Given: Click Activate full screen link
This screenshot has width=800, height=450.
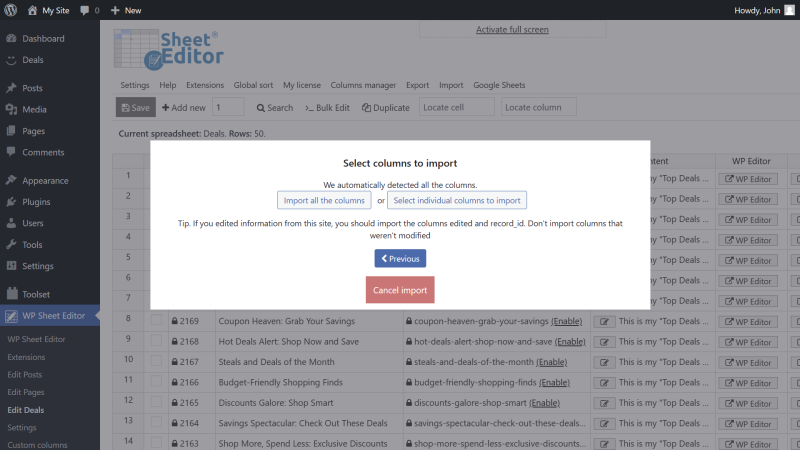Looking at the screenshot, I should coord(512,30).
